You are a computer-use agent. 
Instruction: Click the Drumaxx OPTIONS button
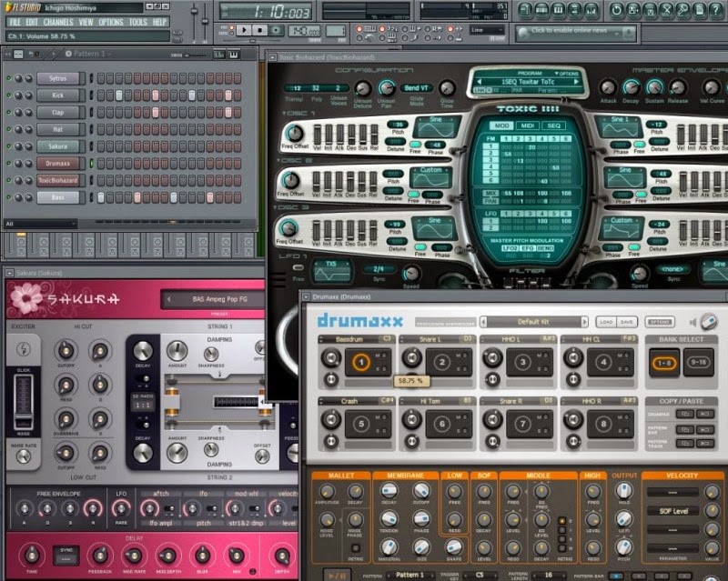click(x=660, y=322)
